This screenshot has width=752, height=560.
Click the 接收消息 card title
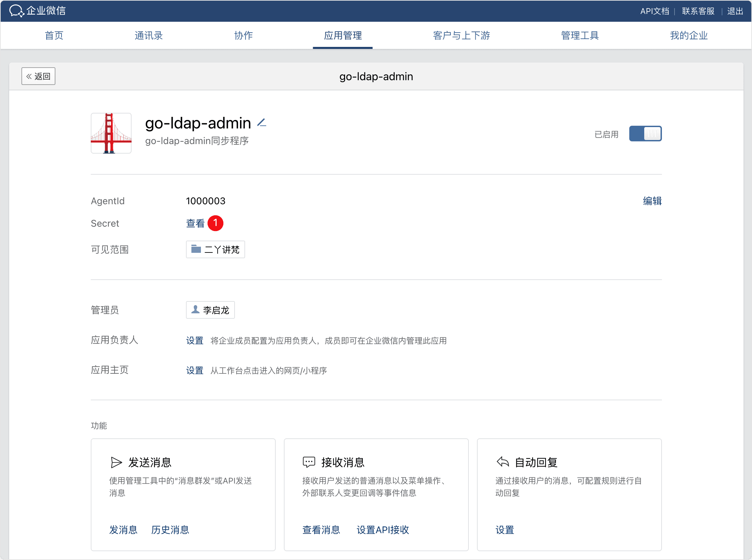click(343, 462)
